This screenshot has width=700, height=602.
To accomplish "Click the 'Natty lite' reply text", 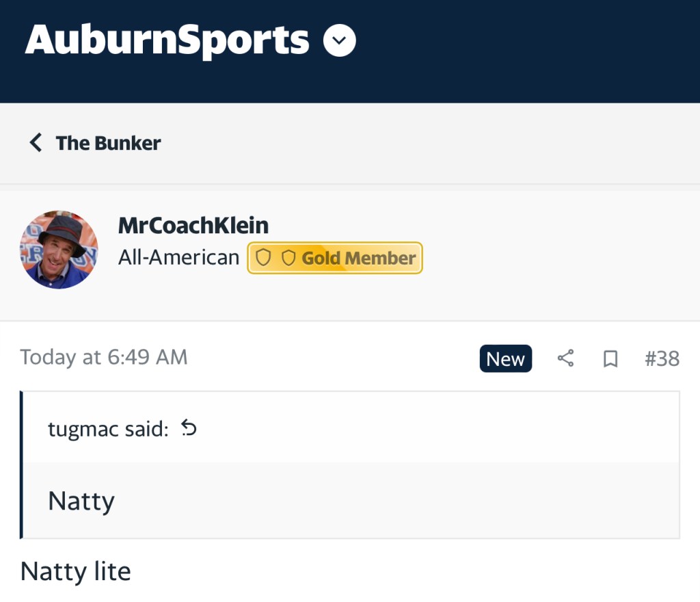I will pyautogui.click(x=75, y=571).
